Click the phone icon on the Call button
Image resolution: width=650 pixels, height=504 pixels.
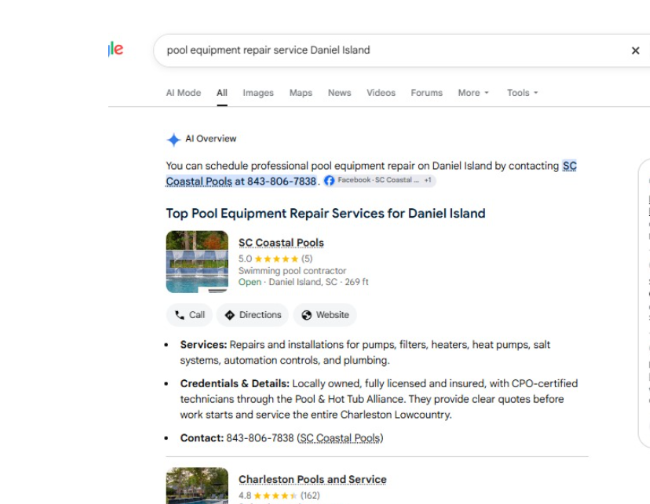(x=179, y=315)
